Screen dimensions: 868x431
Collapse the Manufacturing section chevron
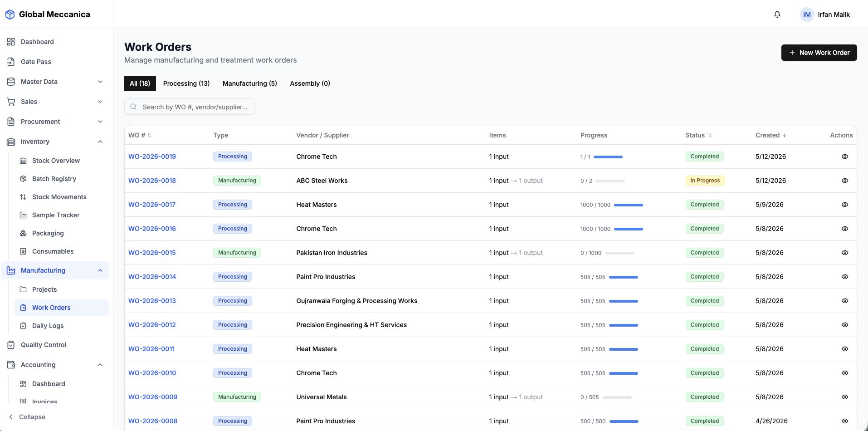tap(100, 270)
